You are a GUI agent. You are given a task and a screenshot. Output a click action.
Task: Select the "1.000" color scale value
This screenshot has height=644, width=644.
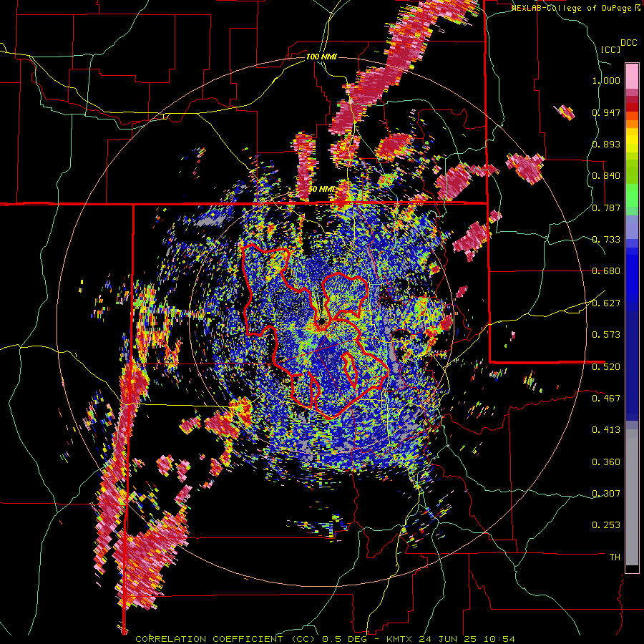coord(606,80)
